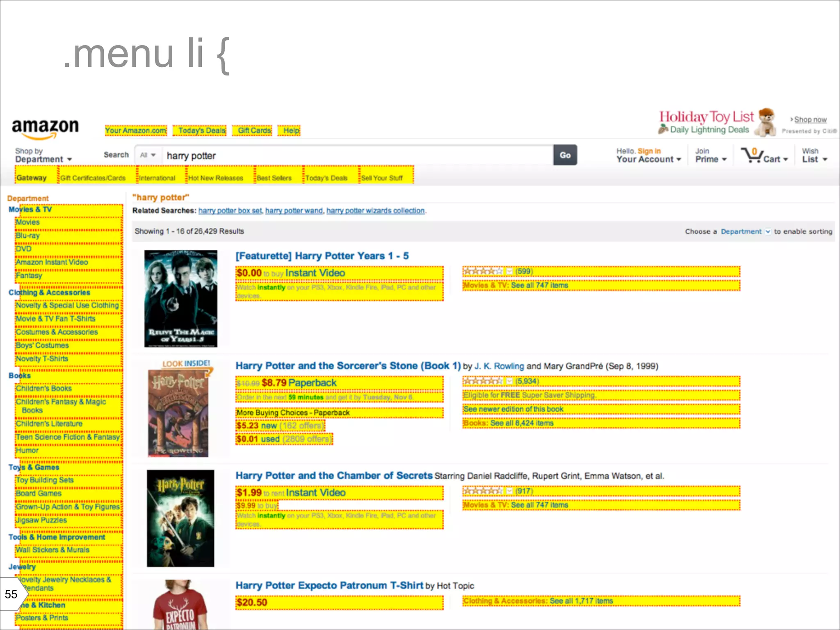Open harry potter box set related search
The image size is (840, 630).
point(230,210)
